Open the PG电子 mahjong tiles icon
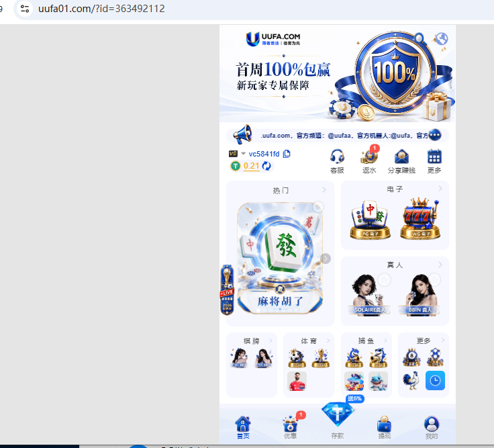The width and height of the screenshot is (494, 448). tap(370, 220)
